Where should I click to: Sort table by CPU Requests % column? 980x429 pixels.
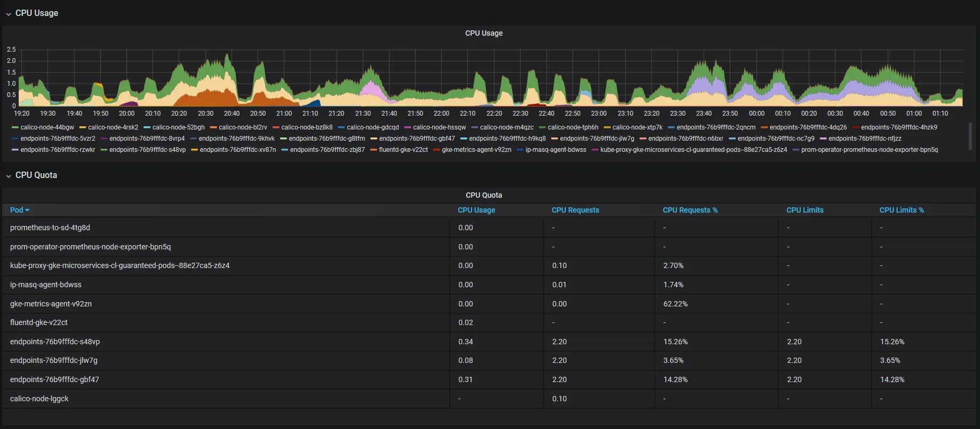click(690, 210)
